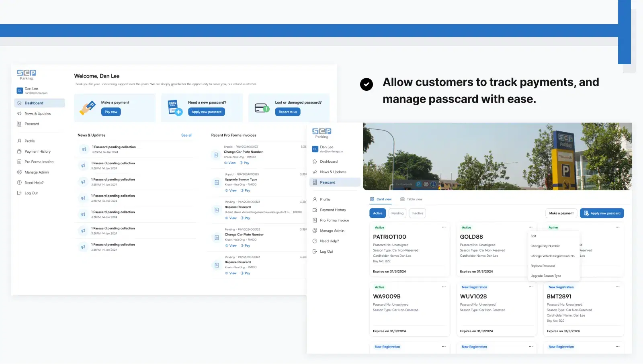Click the Lost or damaged passcard icon
This screenshot has width=643, height=364.
[262, 108]
